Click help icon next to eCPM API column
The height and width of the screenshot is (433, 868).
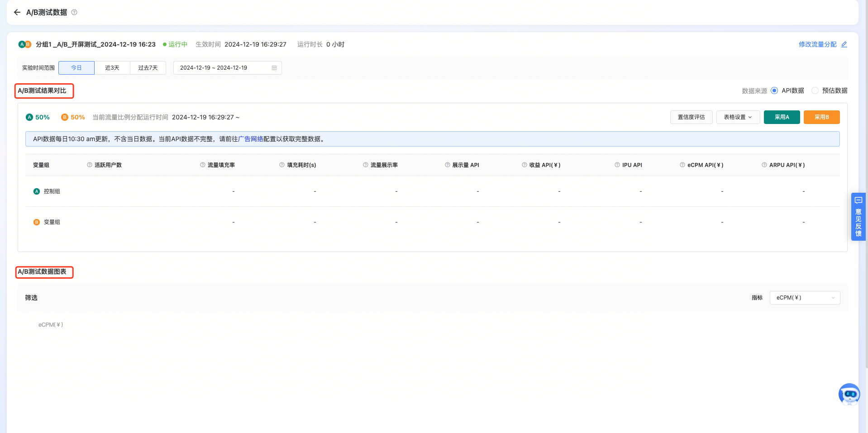coord(682,165)
